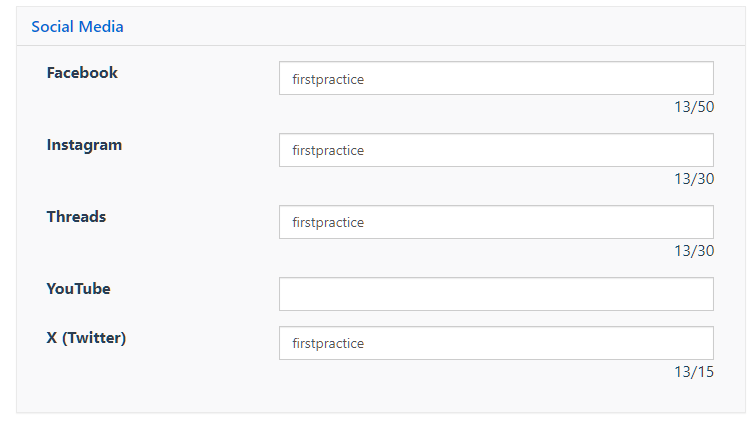Click the Facebook field label
The image size is (756, 423).
pyautogui.click(x=82, y=73)
